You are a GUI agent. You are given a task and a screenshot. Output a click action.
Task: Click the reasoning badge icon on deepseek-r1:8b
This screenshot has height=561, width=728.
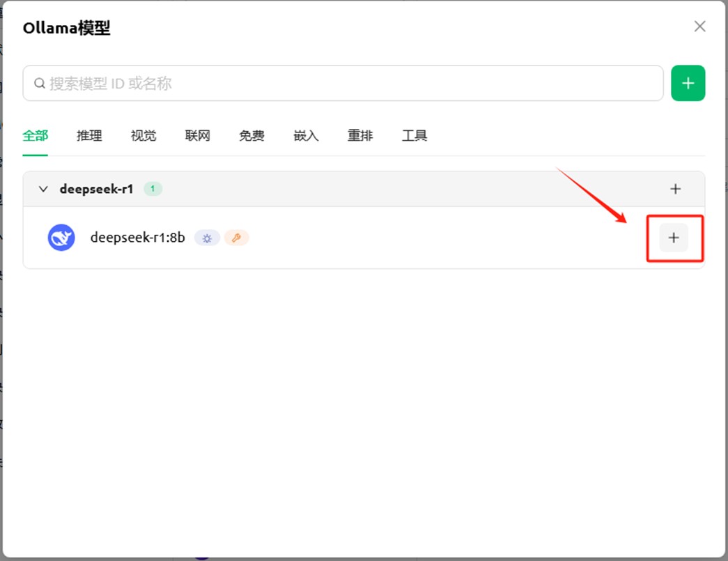207,238
